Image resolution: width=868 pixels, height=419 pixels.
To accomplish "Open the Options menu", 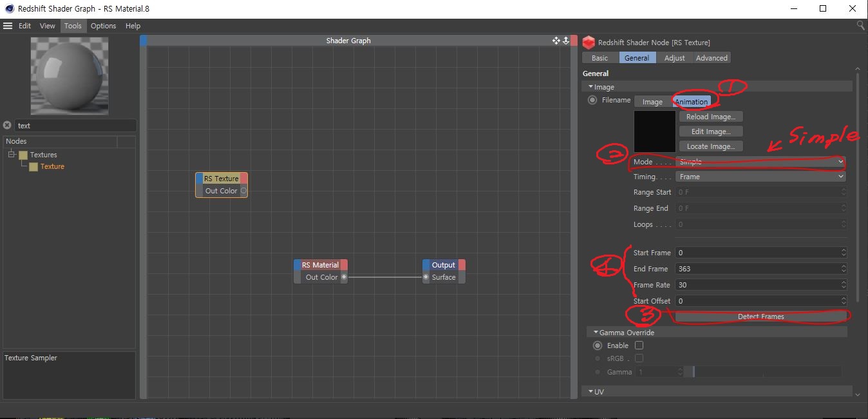I will 103,26.
